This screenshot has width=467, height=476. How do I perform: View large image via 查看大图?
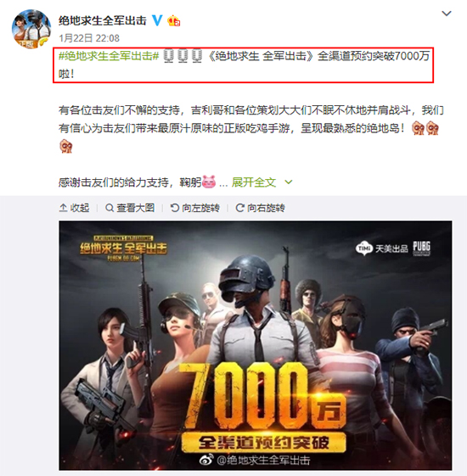pos(130,208)
